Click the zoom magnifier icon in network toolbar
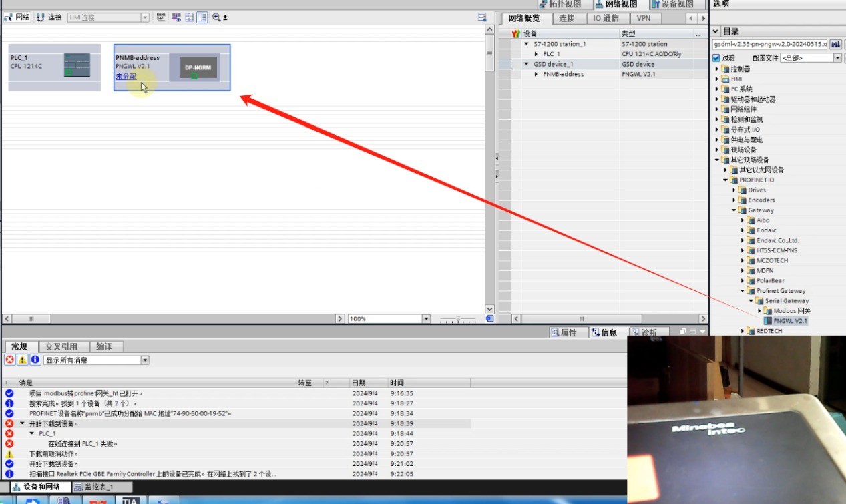846x504 pixels. pyautogui.click(x=216, y=17)
